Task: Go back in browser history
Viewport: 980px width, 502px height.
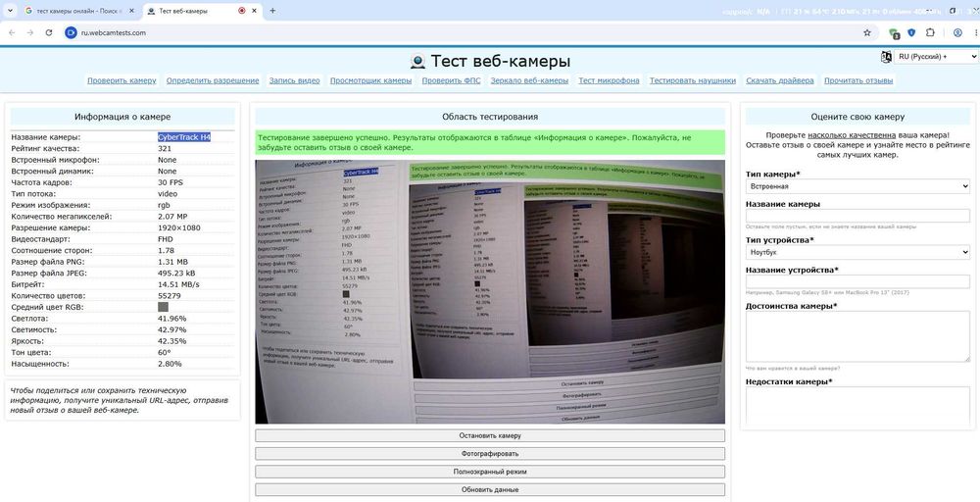Action: coord(12,32)
